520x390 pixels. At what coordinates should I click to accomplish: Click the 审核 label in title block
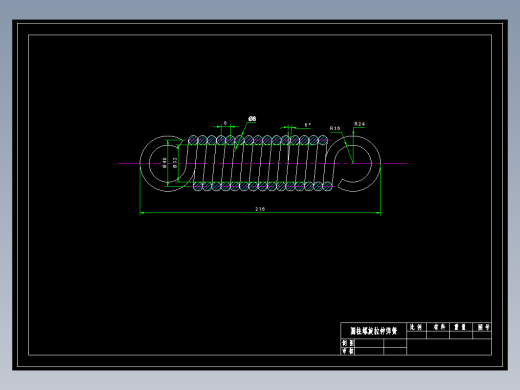348,351
